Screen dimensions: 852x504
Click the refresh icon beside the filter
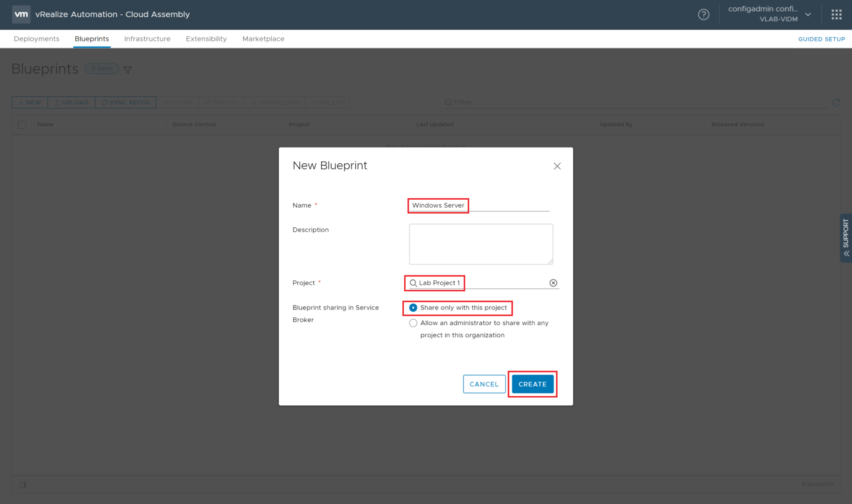coord(836,102)
